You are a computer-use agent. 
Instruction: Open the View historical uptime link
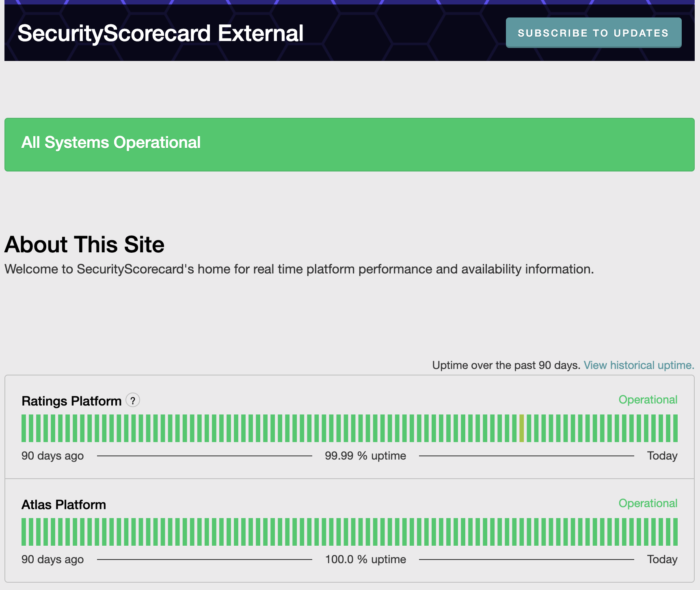pyautogui.click(x=639, y=365)
